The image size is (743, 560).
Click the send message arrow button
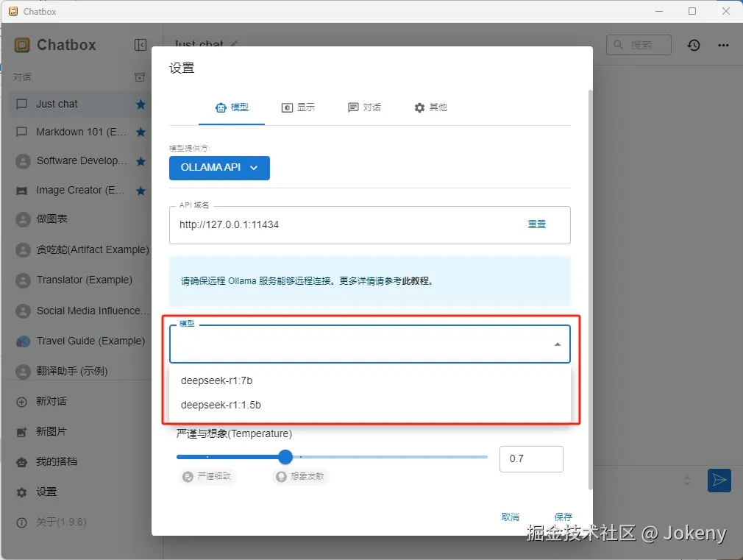(719, 481)
